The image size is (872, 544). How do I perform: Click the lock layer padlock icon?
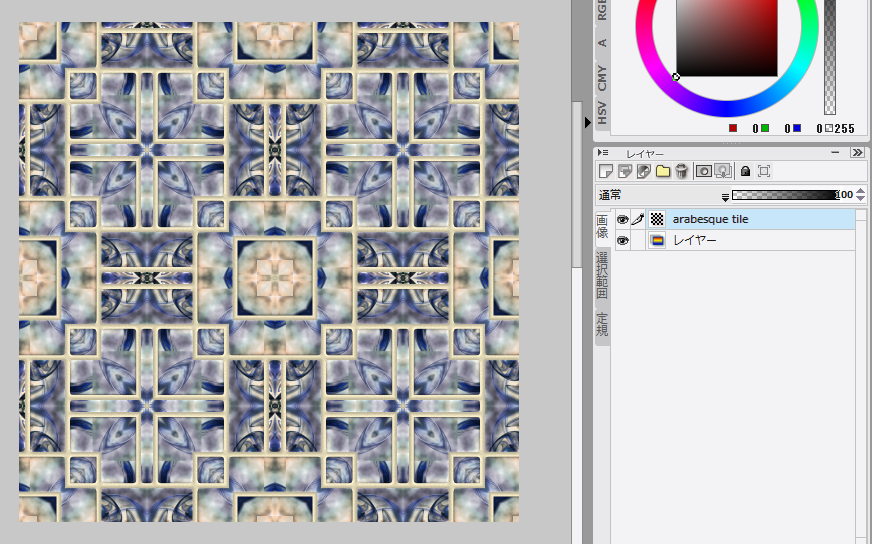[745, 171]
